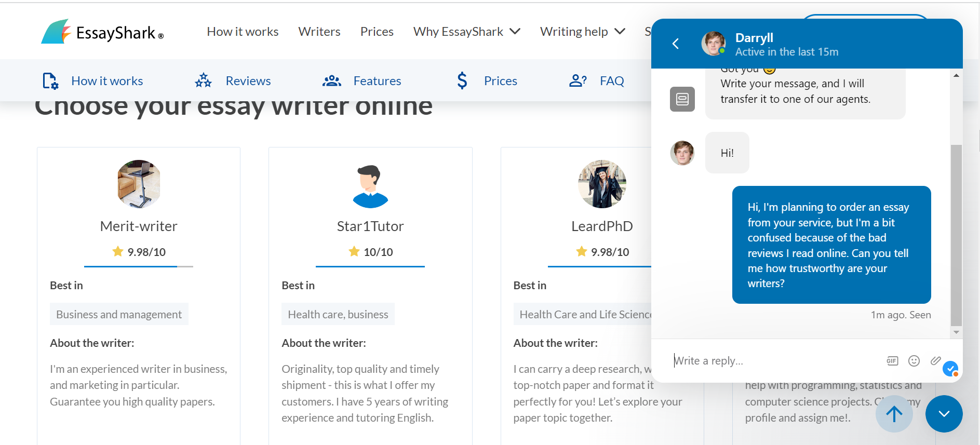
Task: Click the attach file paperclip icon
Action: (935, 360)
